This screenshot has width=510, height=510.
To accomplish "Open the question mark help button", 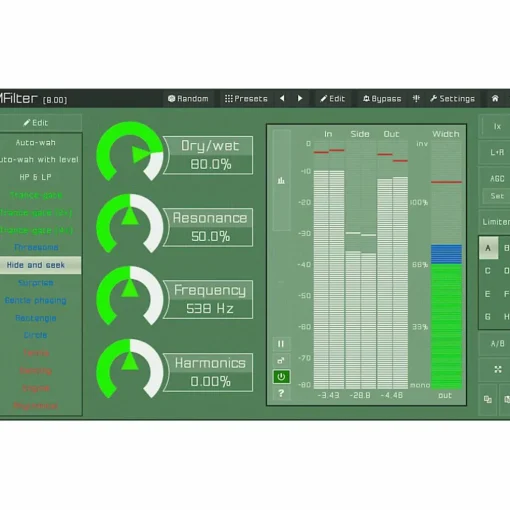I will (281, 393).
